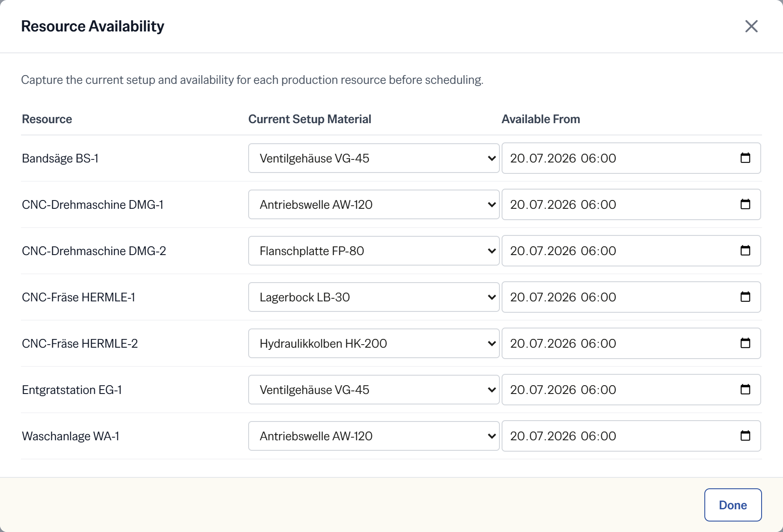
Task: Edit Available From date for CNC-Drehmaschine DMG-1
Action: 631,204
